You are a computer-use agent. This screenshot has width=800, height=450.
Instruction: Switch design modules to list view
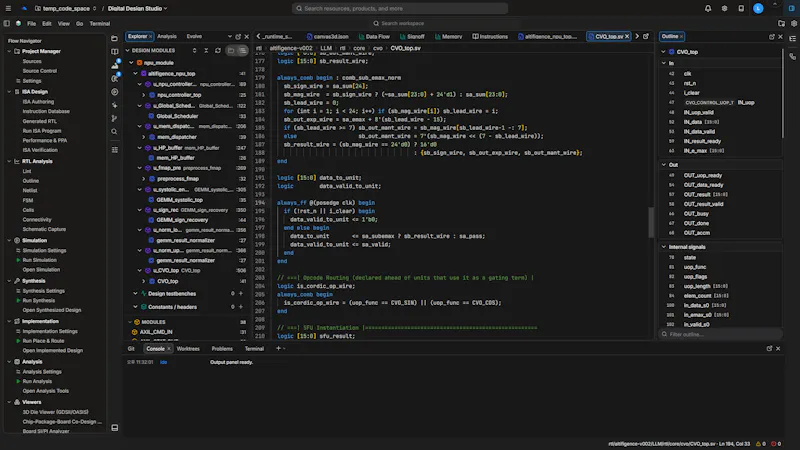point(242,51)
